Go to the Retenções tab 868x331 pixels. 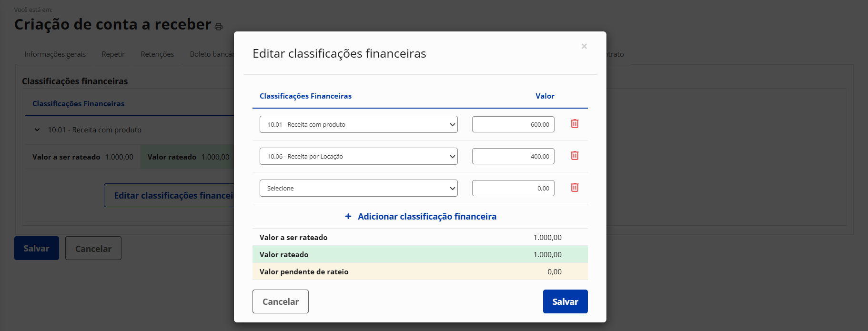pos(157,54)
